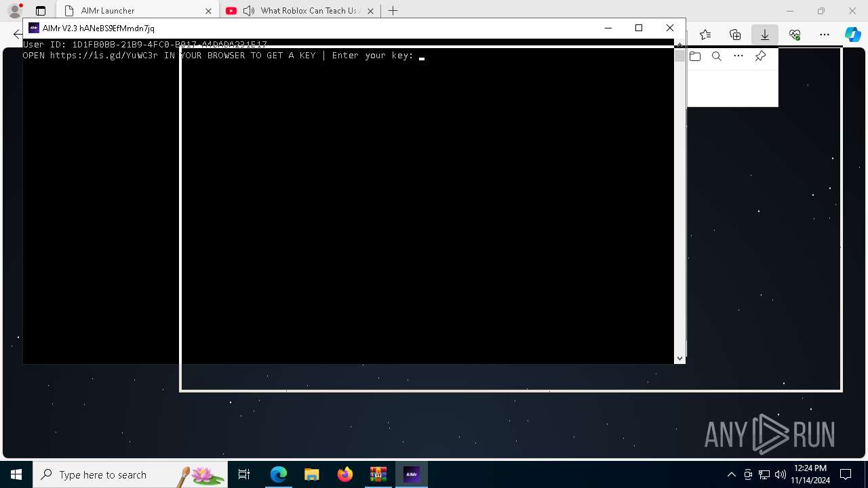The width and height of the screenshot is (868, 488).
Task: Mute audio on the YouTube tab speaker icon
Action: point(249,11)
